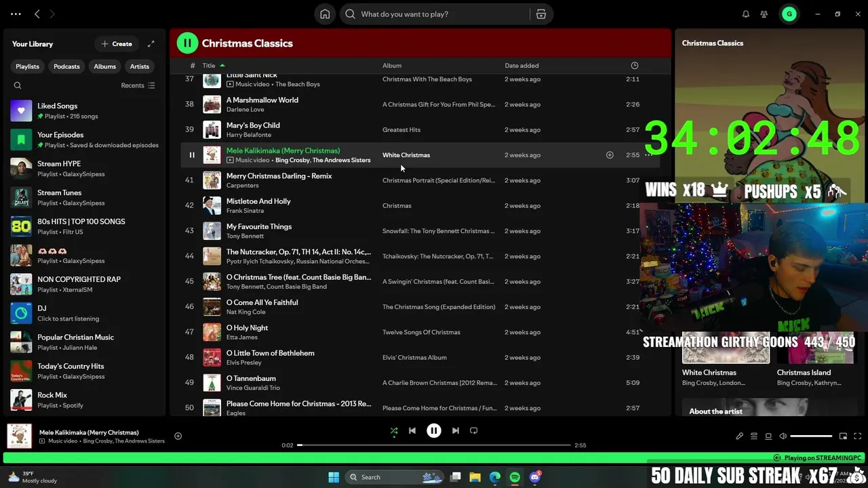The image size is (868, 488).
Task: Open Connect to a device
Action: 768,436
